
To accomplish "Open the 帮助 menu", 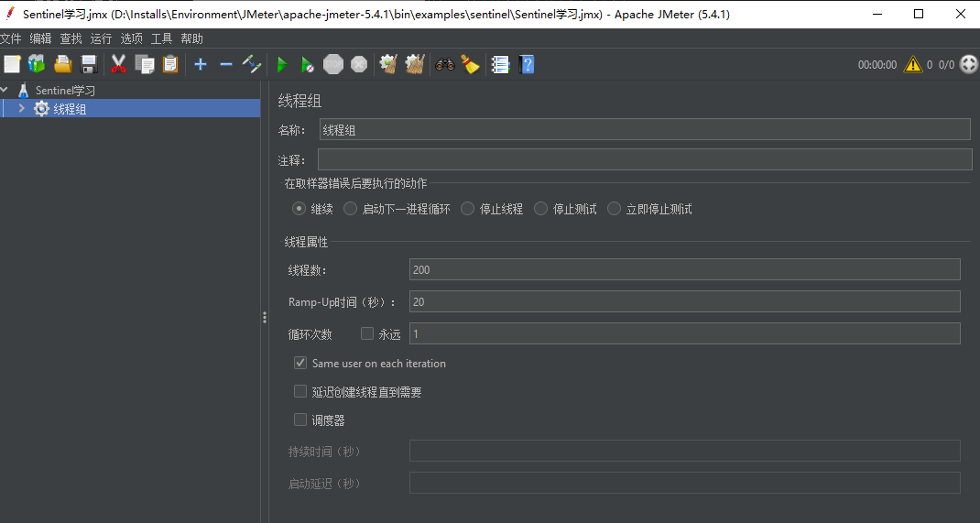I will click(x=191, y=38).
